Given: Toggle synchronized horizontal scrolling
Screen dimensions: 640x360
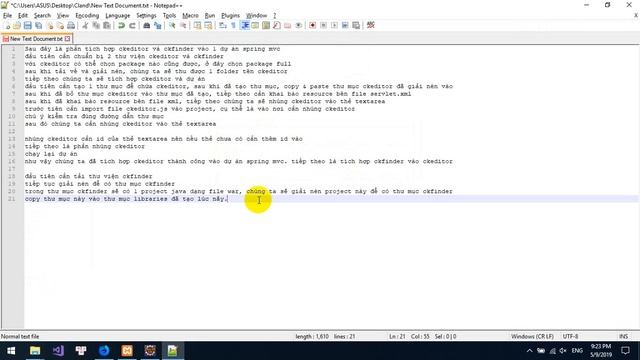Looking at the screenshot, I should point(208,26).
